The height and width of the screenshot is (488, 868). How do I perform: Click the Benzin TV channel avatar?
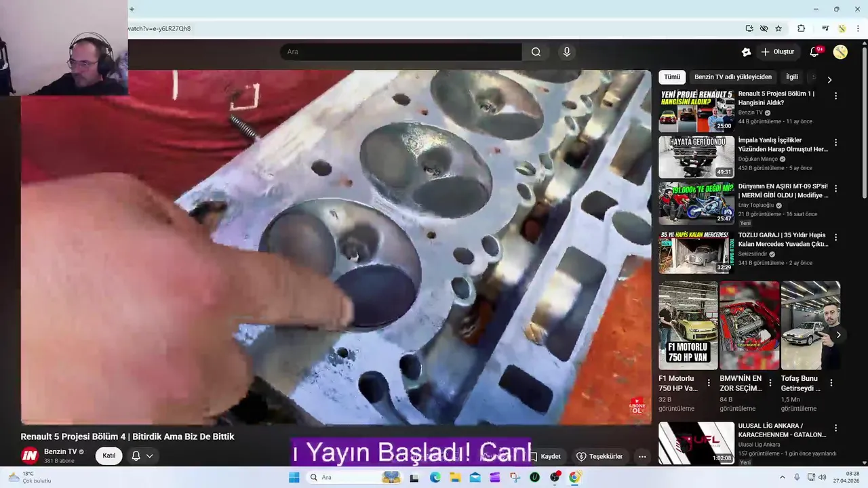point(30,455)
